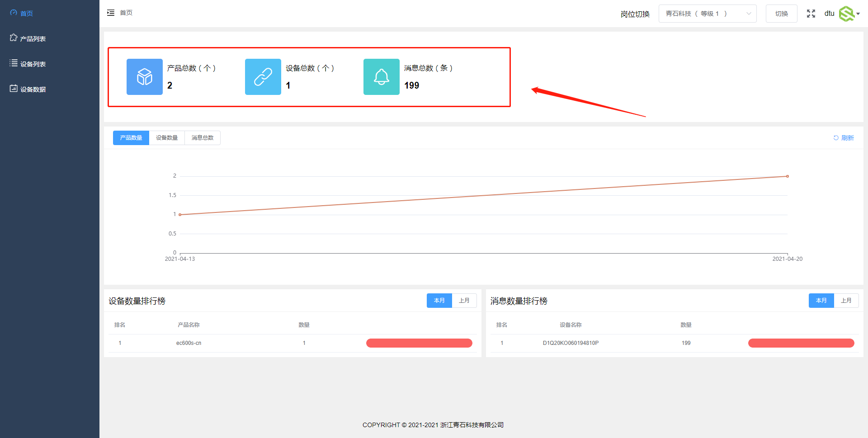Select the 产品列表 sidebar icon

tap(14, 38)
